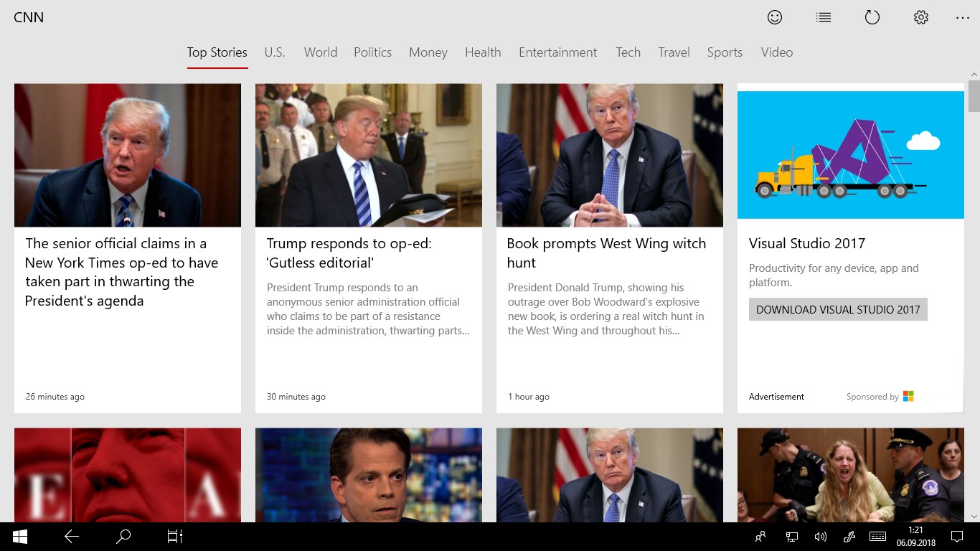
Task: Click the smiley feedback icon
Action: pyautogui.click(x=775, y=17)
